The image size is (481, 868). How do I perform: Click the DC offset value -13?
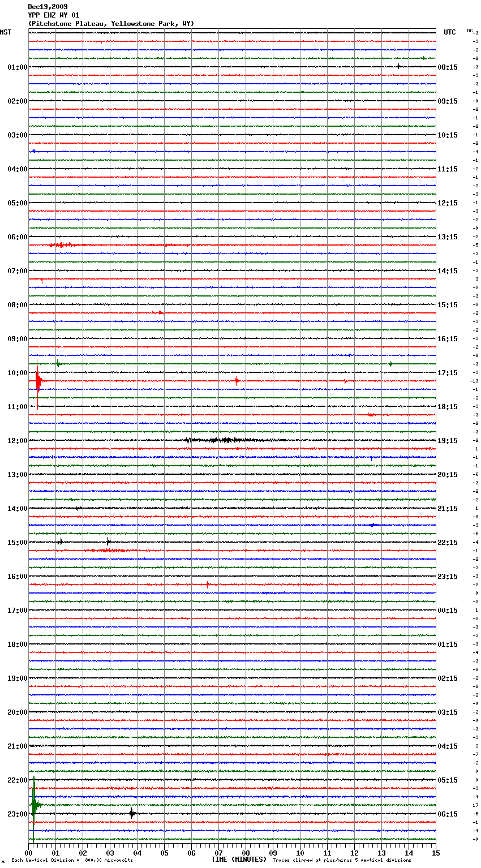pyautogui.click(x=474, y=381)
